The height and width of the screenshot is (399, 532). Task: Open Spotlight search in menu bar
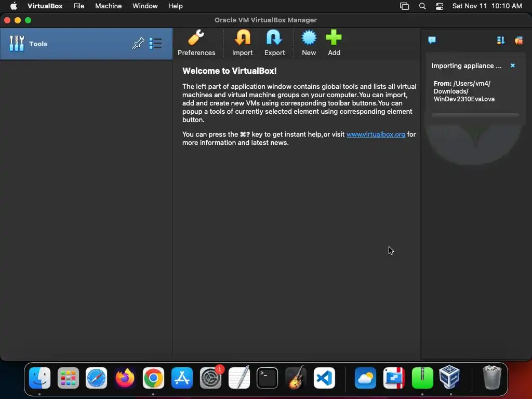click(422, 6)
